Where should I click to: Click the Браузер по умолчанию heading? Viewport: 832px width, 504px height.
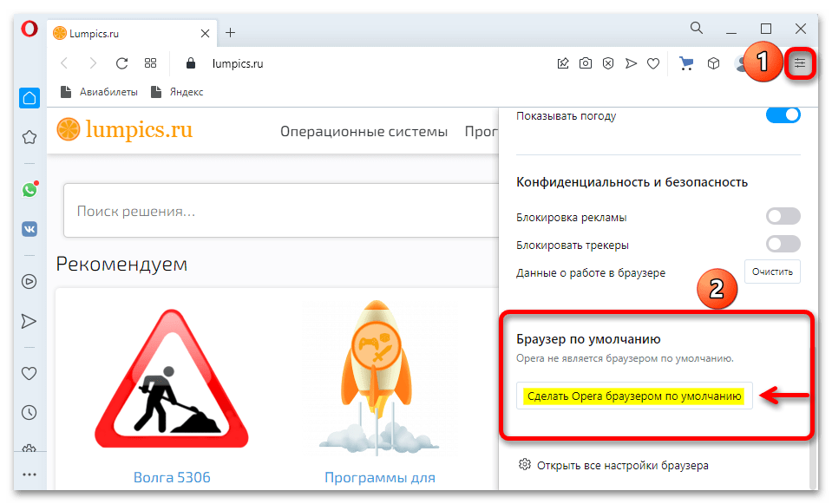[588, 339]
